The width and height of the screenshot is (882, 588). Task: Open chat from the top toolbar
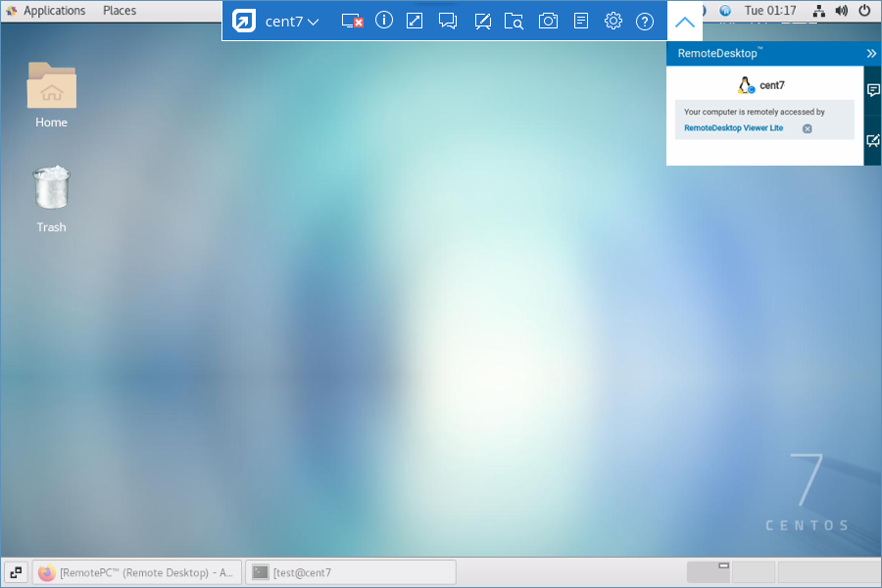coord(448,21)
